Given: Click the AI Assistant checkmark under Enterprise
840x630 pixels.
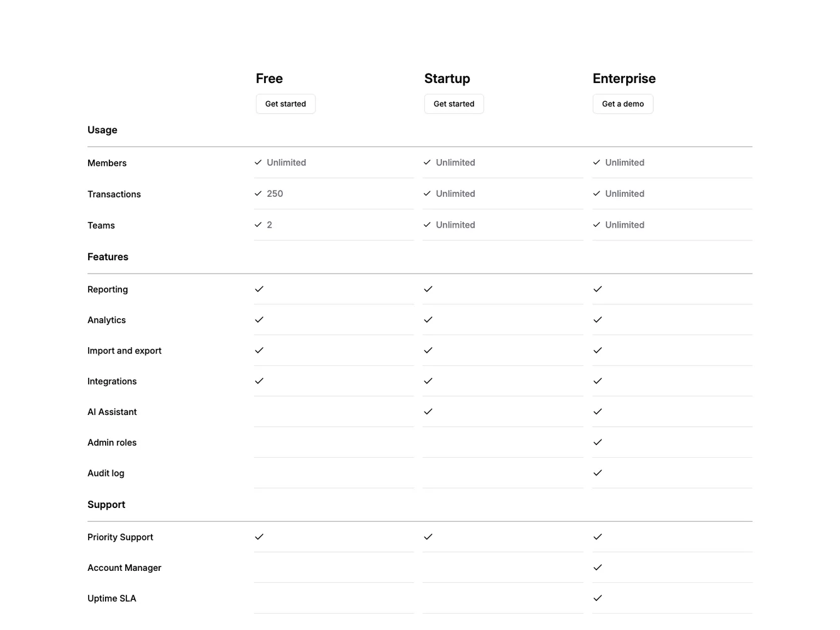Looking at the screenshot, I should click(597, 412).
